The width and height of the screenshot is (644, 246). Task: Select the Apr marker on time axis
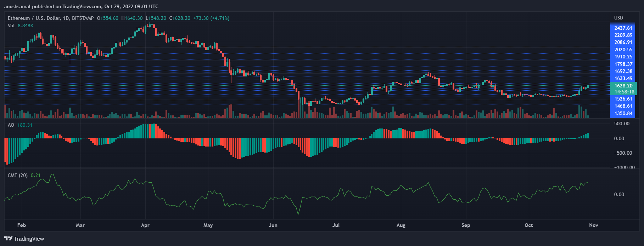[145, 225]
